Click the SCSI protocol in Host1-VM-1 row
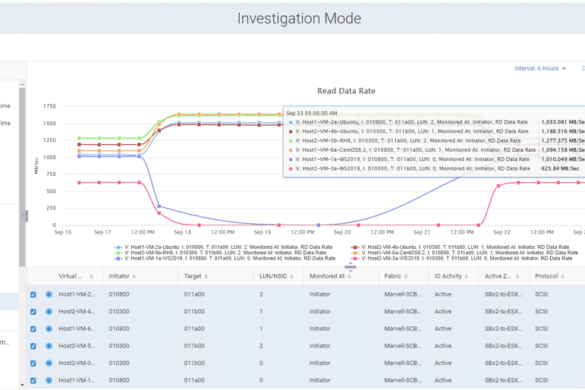Image resolution: width=585 pixels, height=390 pixels. 541,380
